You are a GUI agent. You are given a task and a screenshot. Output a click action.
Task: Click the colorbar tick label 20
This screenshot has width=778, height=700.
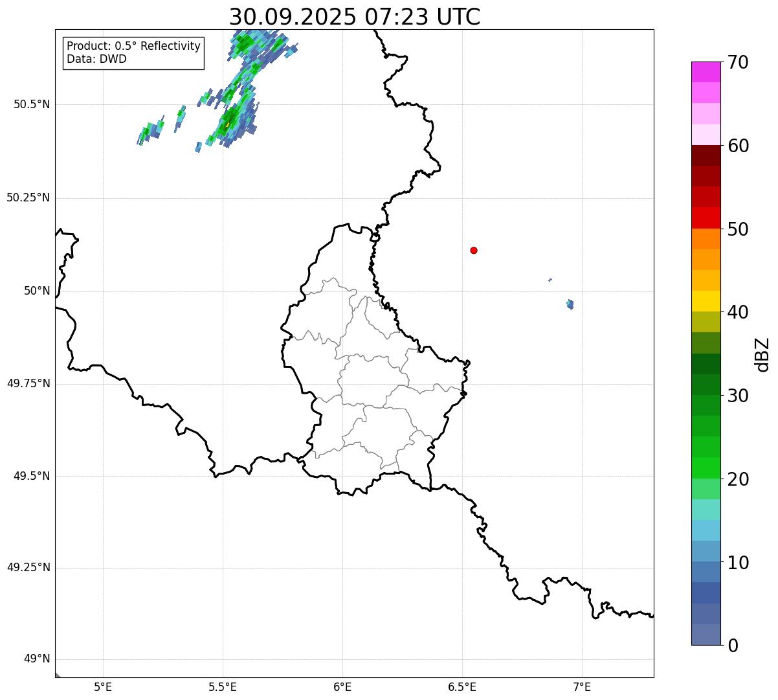(738, 479)
